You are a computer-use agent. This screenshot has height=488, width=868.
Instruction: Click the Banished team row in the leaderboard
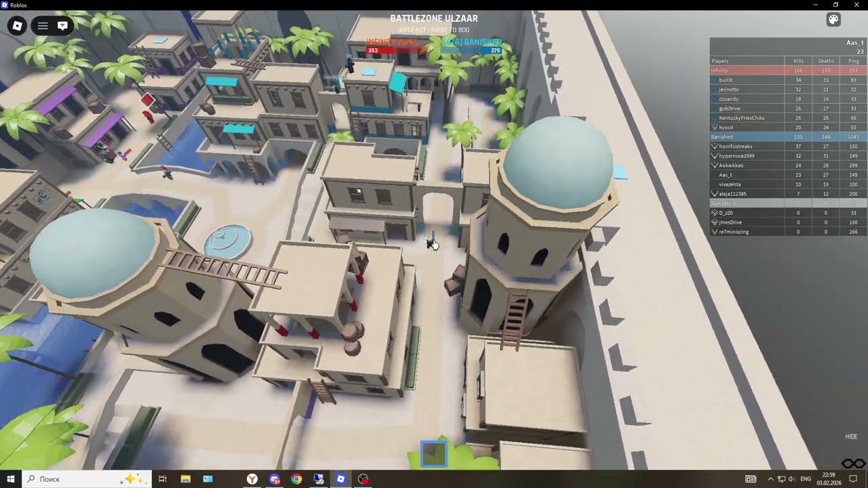(x=788, y=137)
